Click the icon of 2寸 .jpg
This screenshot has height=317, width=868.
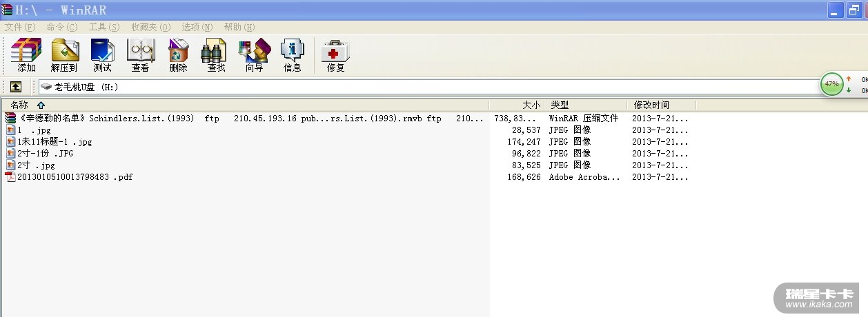(10, 165)
